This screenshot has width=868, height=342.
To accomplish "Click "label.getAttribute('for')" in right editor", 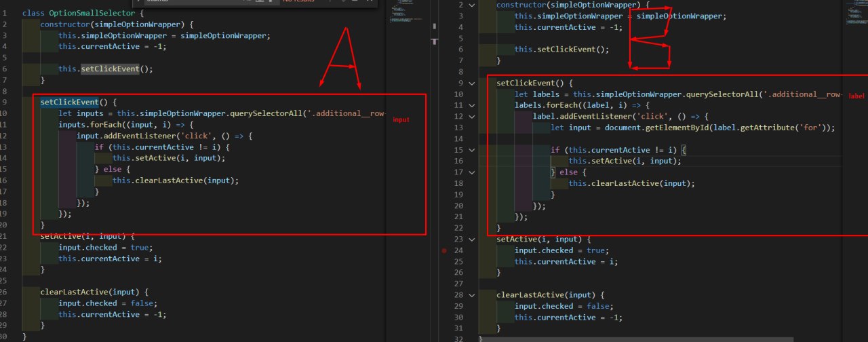I will (x=768, y=128).
